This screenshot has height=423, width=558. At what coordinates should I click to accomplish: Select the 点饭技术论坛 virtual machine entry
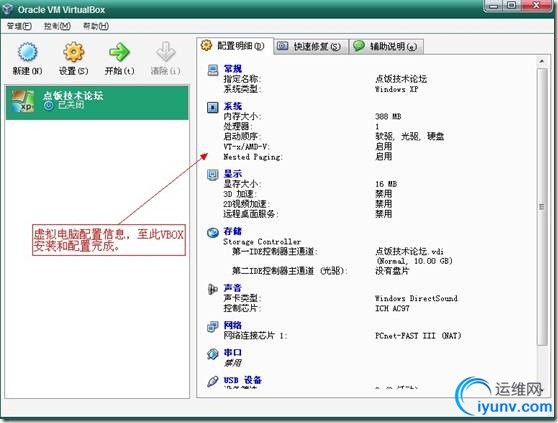[97, 102]
